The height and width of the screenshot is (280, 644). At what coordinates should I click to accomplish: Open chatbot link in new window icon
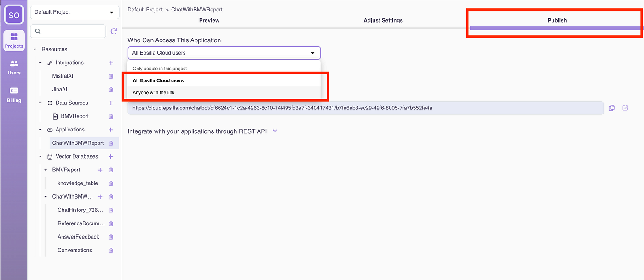pyautogui.click(x=625, y=108)
